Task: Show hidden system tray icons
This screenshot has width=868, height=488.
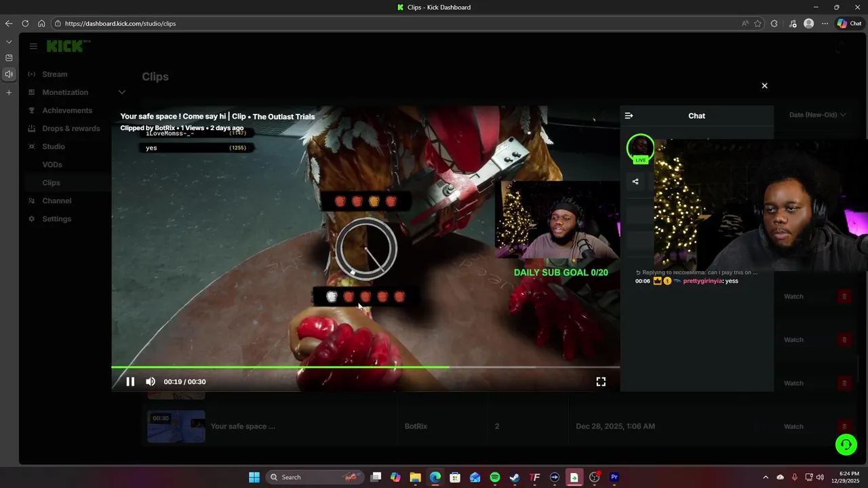Action: pyautogui.click(x=766, y=477)
